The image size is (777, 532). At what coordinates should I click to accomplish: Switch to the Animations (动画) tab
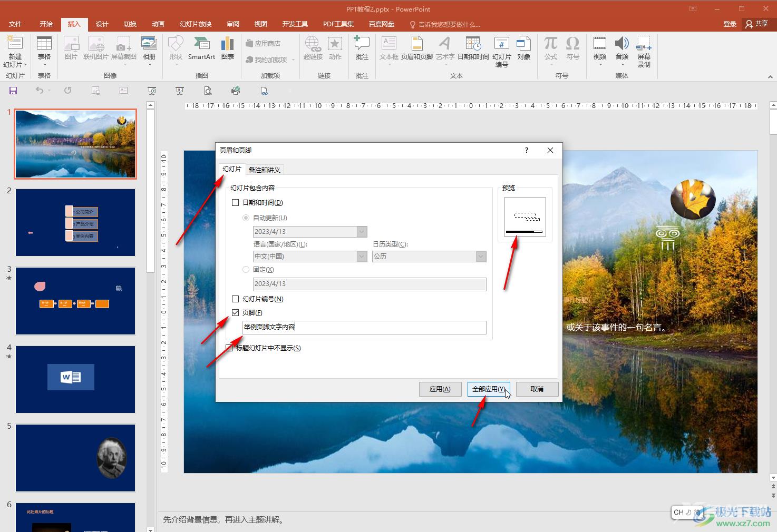158,24
